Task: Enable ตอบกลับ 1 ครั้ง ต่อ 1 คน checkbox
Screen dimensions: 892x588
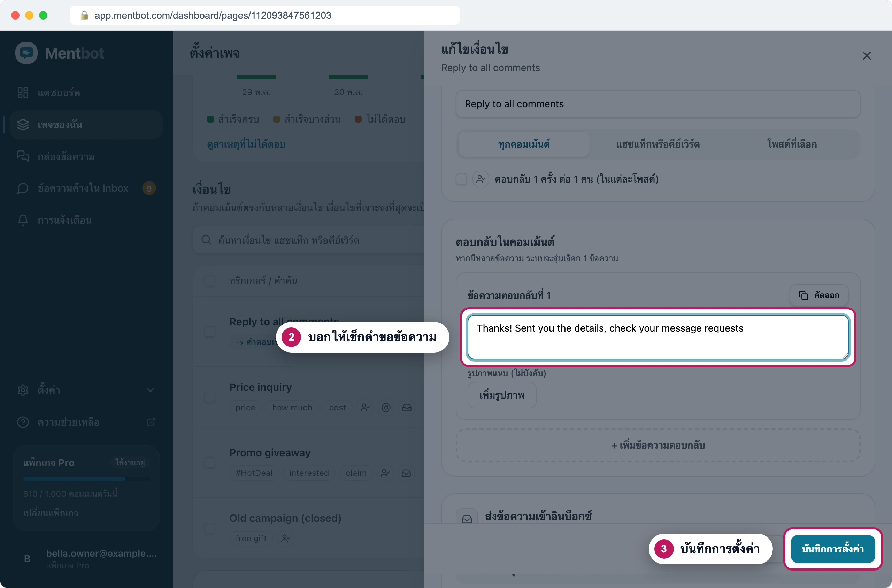Action: [x=461, y=179]
